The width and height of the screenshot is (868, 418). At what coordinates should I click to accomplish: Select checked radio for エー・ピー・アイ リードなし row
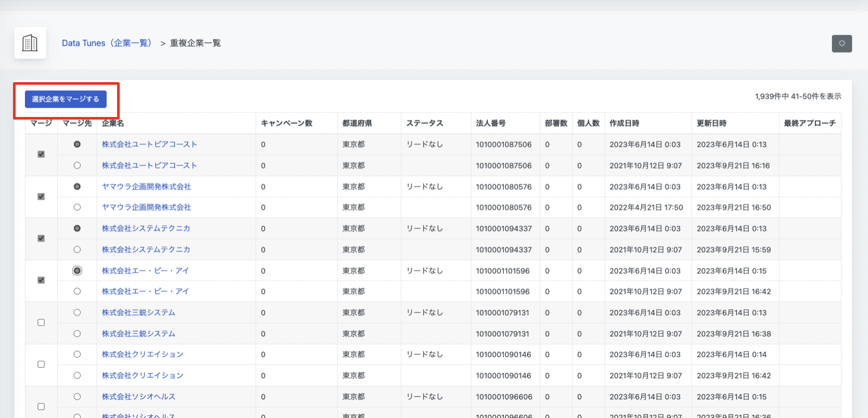pos(77,270)
